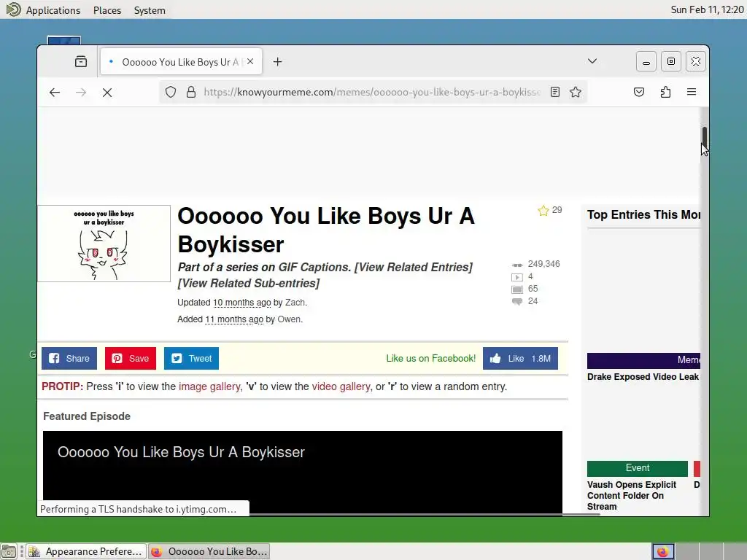Click the comments count icon

[x=517, y=302]
